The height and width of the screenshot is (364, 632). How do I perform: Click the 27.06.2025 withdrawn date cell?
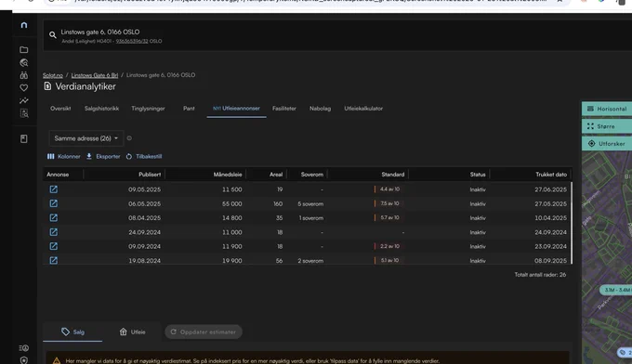click(x=550, y=189)
